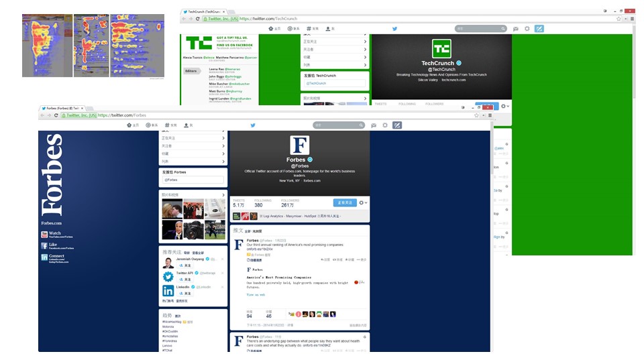Screen dimensions: 644x362
Task: Dismiss the Twitter API suggestion
Action: [223, 273]
